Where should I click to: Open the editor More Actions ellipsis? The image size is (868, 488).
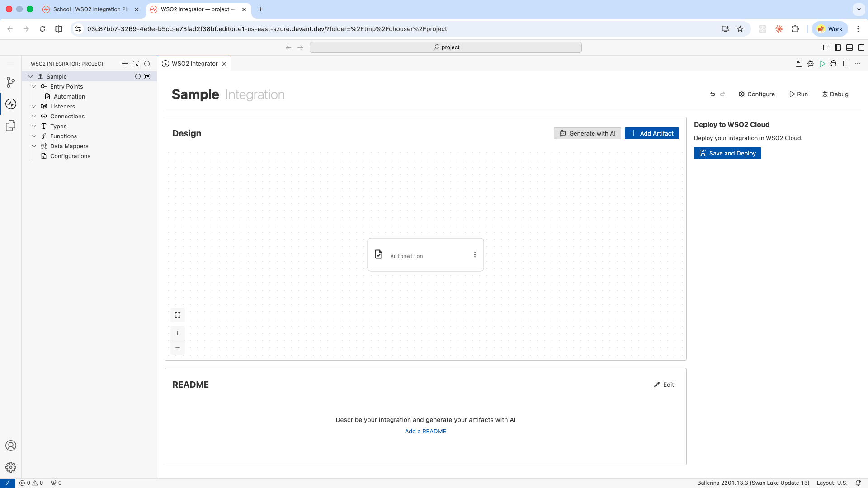pyautogui.click(x=858, y=64)
